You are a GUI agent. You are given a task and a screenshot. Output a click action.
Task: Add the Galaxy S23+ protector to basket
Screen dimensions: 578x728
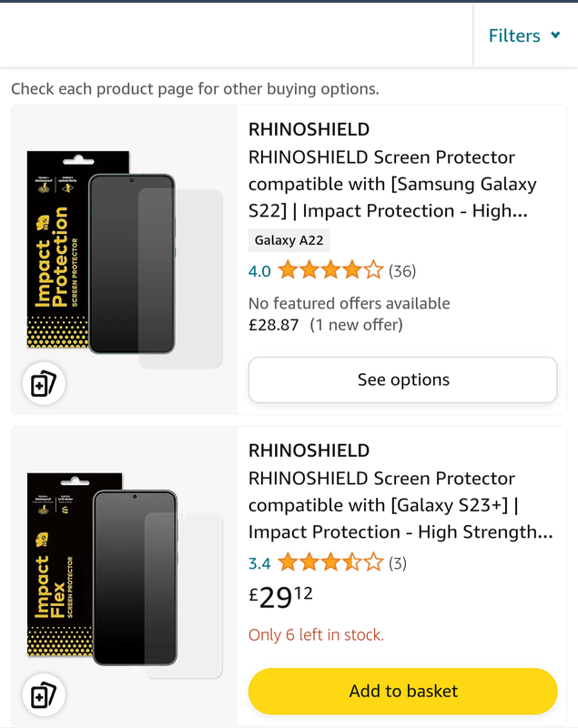[402, 691]
